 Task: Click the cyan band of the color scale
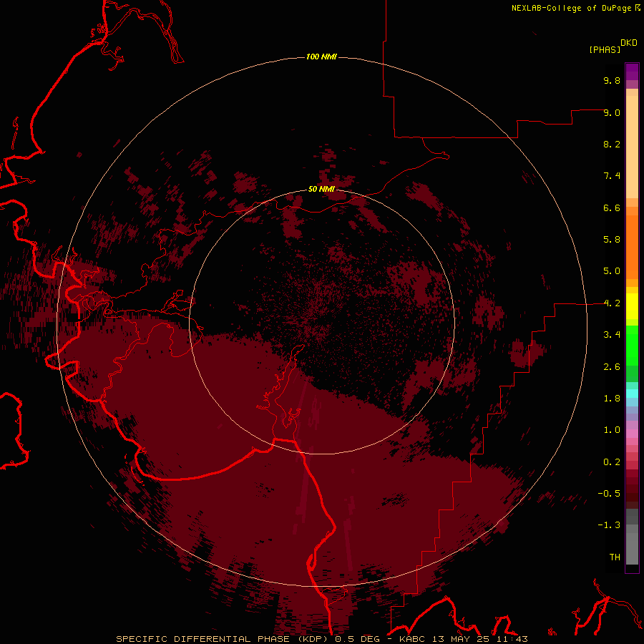632,394
